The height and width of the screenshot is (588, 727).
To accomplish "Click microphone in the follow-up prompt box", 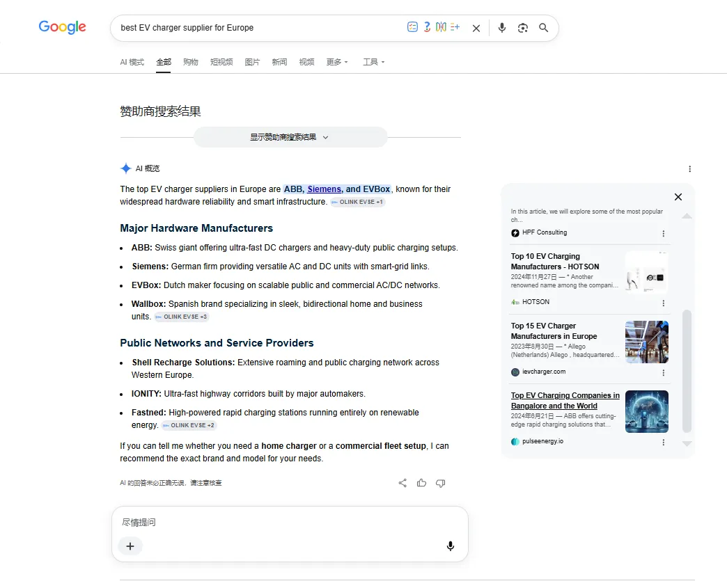I will [451, 546].
